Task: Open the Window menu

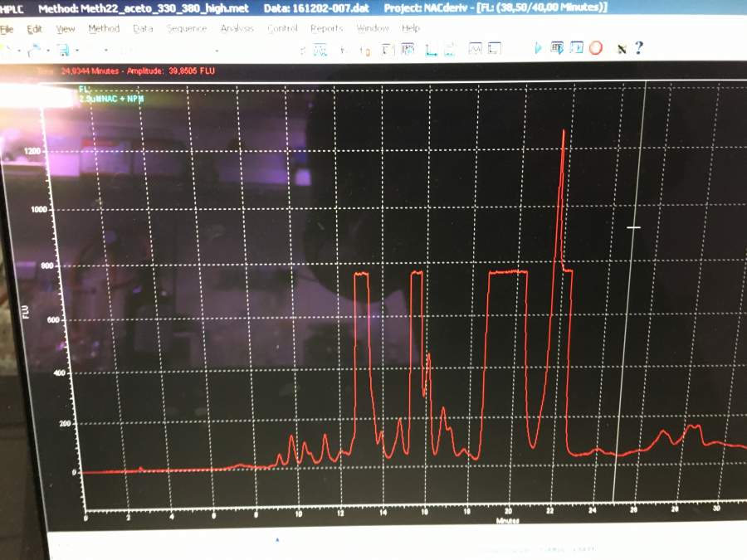Action: click(x=373, y=28)
